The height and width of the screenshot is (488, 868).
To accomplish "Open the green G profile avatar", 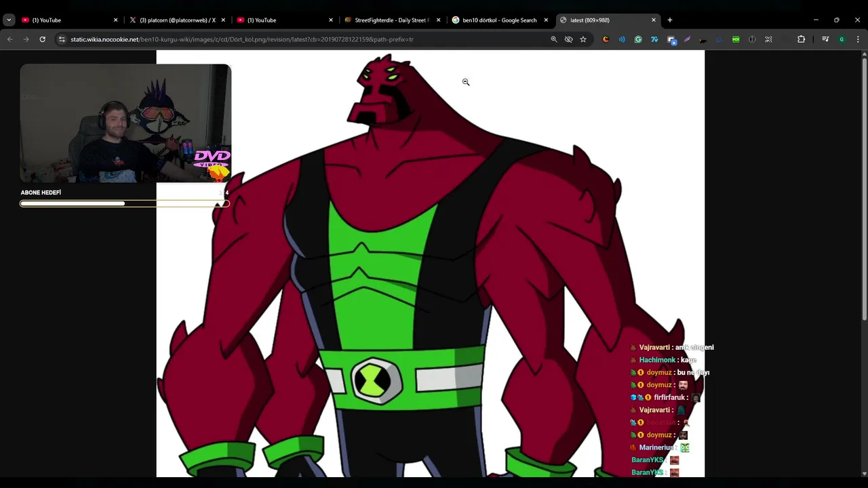I will [842, 39].
